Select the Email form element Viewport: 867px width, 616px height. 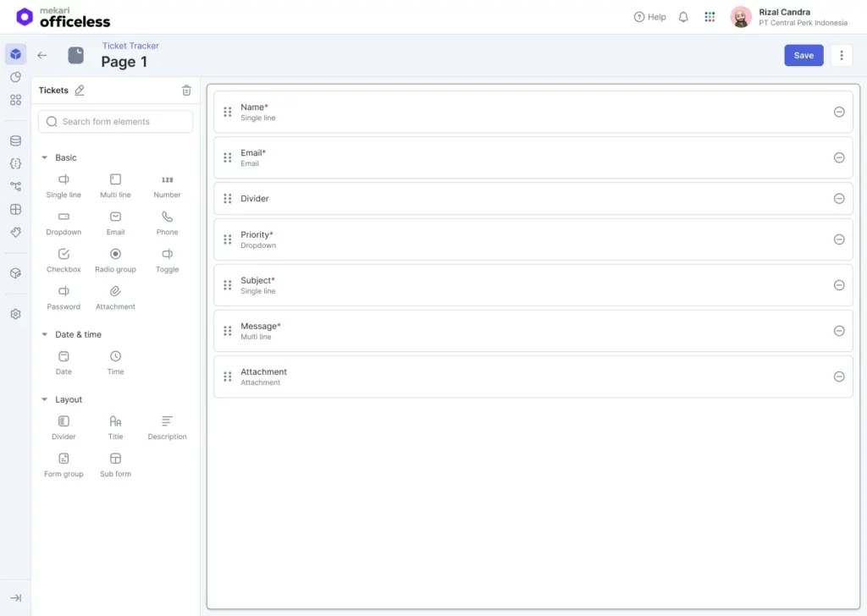115,223
